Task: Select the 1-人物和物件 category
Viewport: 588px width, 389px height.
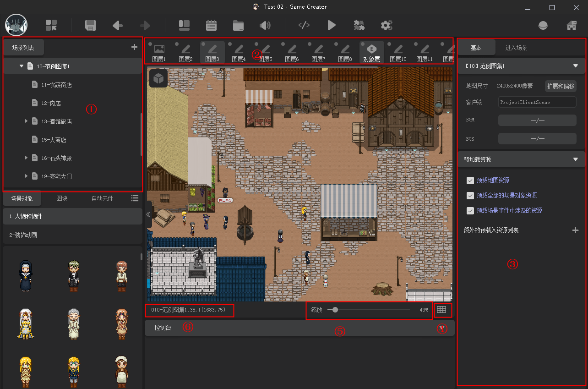Action: pos(72,216)
